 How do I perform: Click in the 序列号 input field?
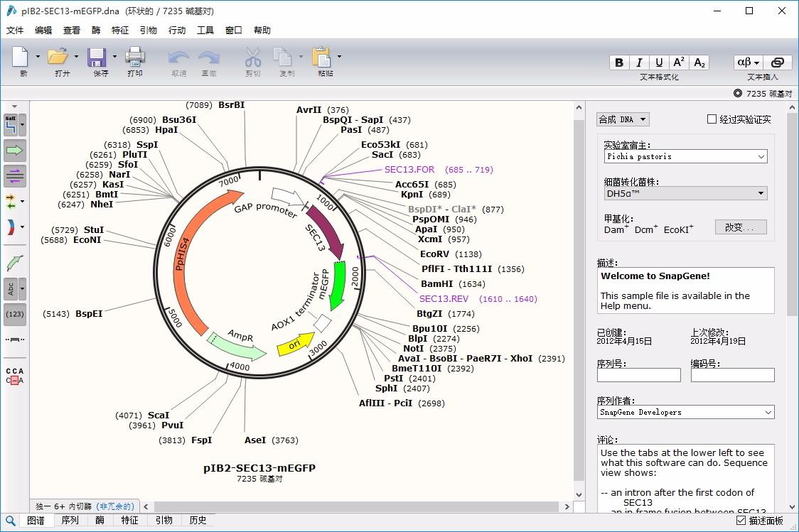coord(638,375)
